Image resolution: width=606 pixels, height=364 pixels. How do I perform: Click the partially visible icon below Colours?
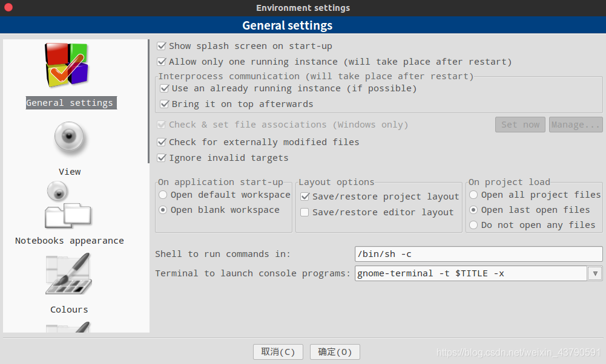[x=68, y=327]
